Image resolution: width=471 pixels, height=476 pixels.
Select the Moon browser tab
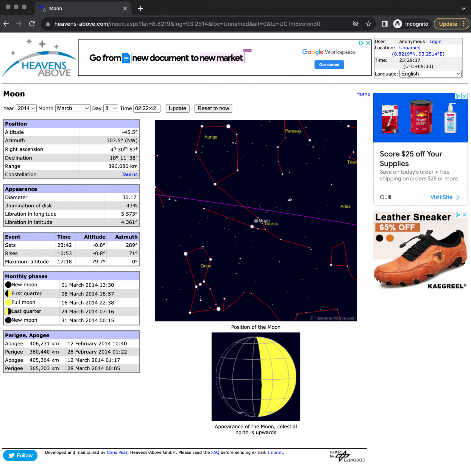coord(77,8)
